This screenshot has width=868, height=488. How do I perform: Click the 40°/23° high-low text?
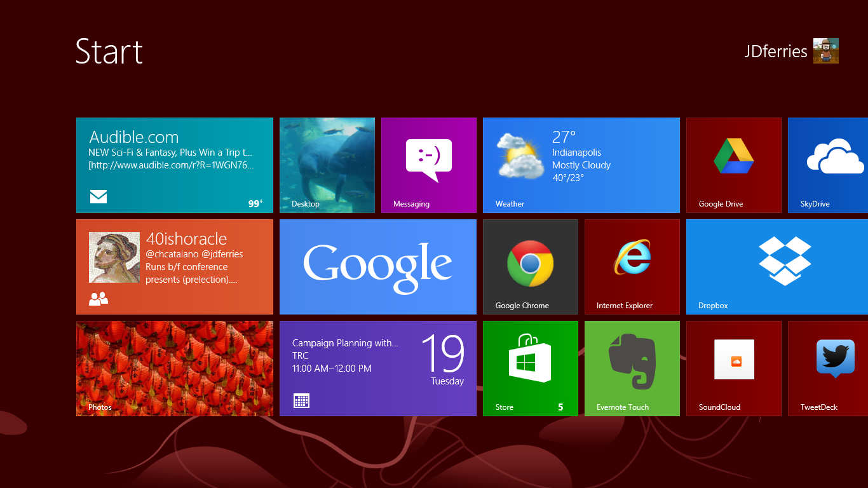[x=568, y=178]
